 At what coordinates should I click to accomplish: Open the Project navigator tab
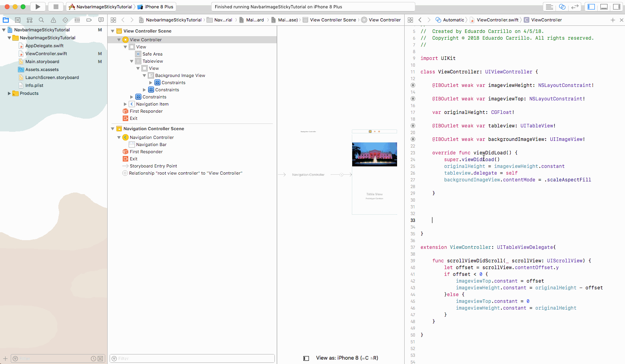coord(6,20)
